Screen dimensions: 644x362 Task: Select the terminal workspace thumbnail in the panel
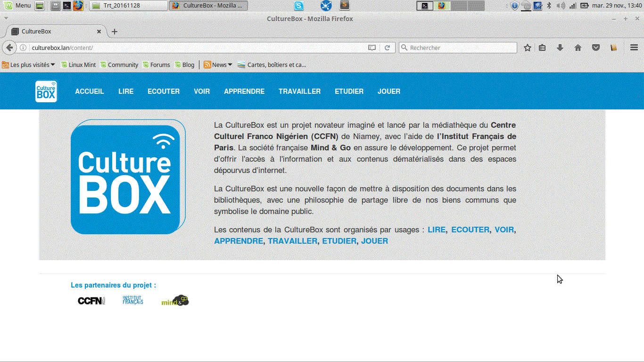coord(425,6)
